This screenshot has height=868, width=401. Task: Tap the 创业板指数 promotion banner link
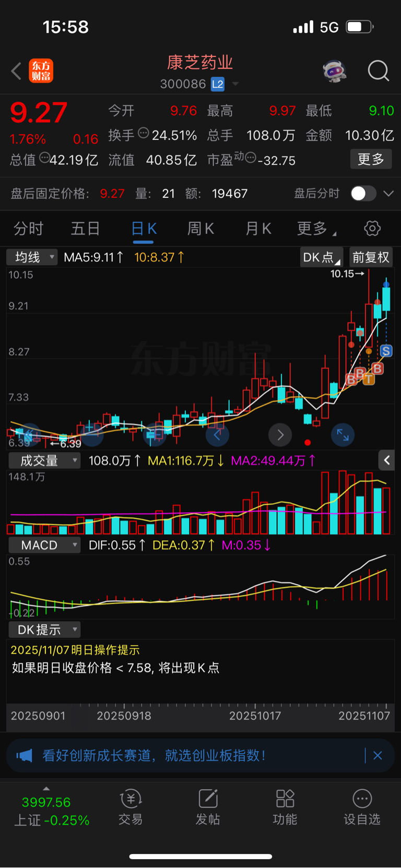point(154,755)
